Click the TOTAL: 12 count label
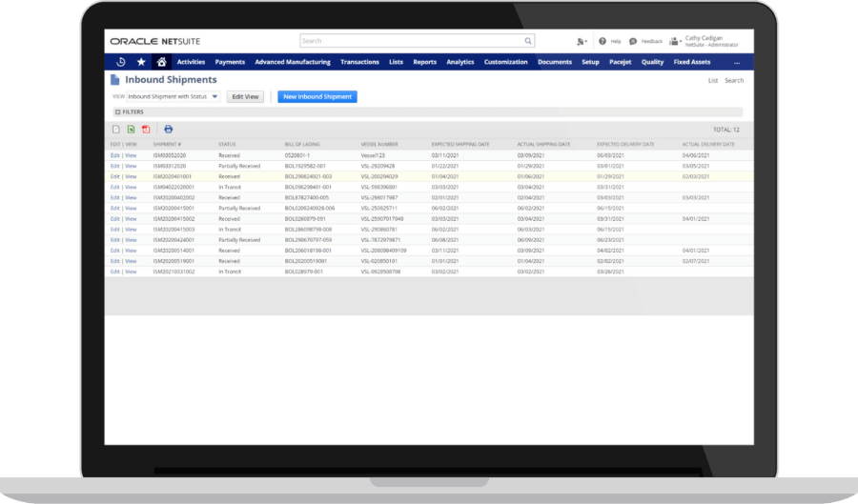858x504 pixels. pyautogui.click(x=726, y=131)
